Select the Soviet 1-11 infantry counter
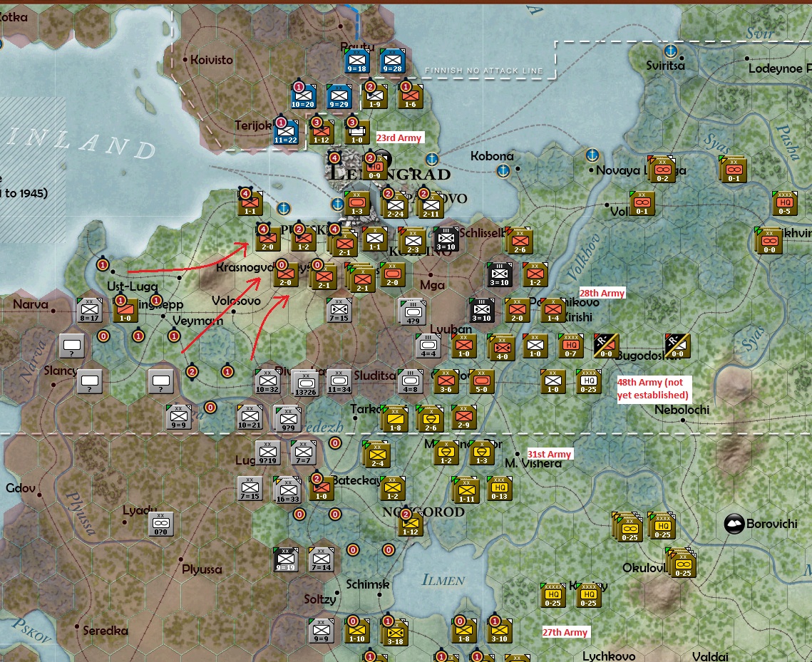 tap(466, 490)
